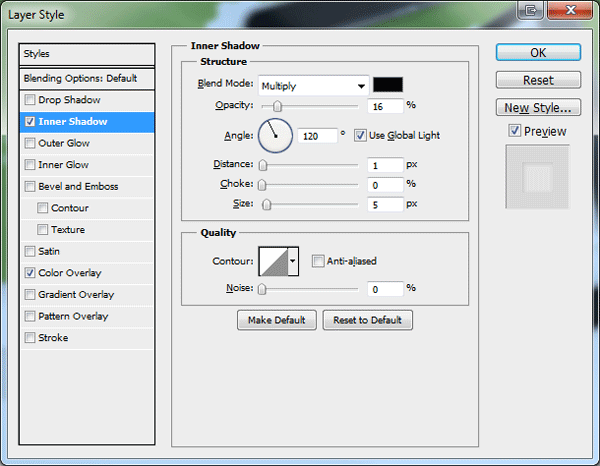Enable the Gradient Overlay checkbox
600x466 pixels.
point(29,295)
